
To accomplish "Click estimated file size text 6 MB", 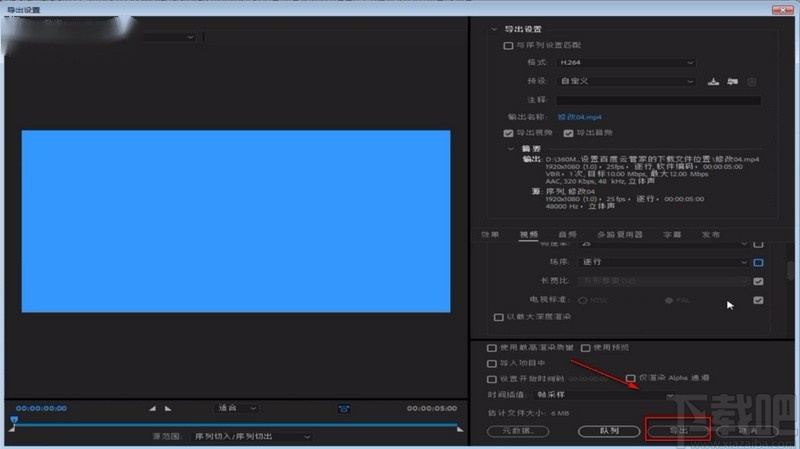I will [560, 413].
